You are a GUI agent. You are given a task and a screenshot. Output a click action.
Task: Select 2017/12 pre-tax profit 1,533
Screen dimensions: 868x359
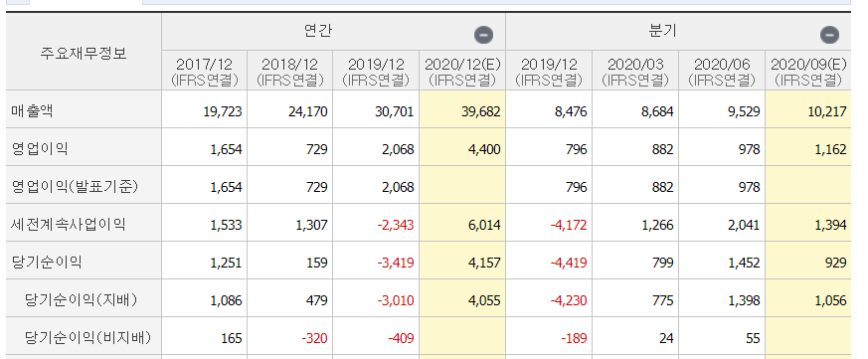[x=226, y=225]
